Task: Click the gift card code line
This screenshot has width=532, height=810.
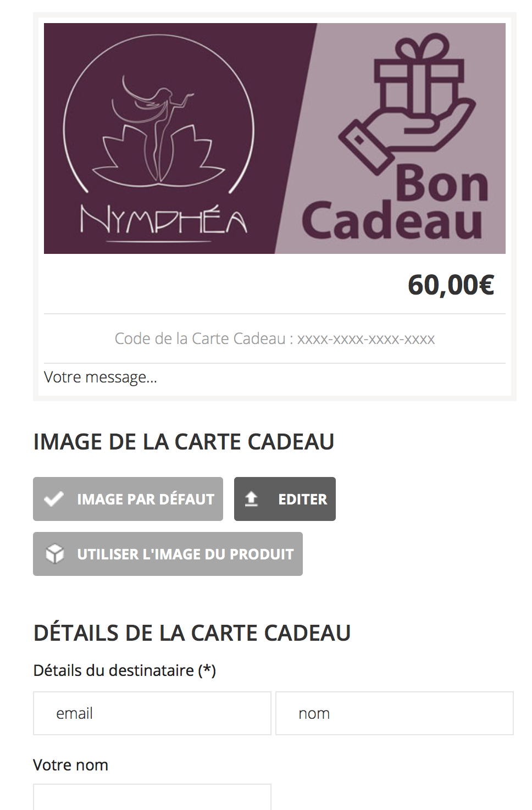Action: coord(275,339)
